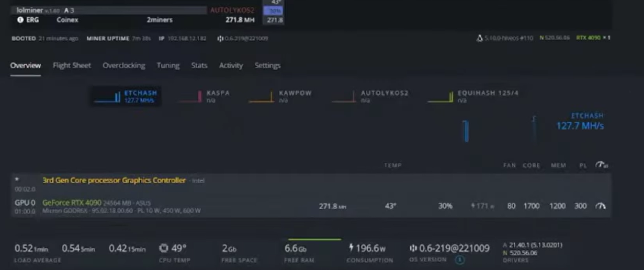
Task: Click the 0.42 fifteen-minute load average
Action: pos(127,248)
